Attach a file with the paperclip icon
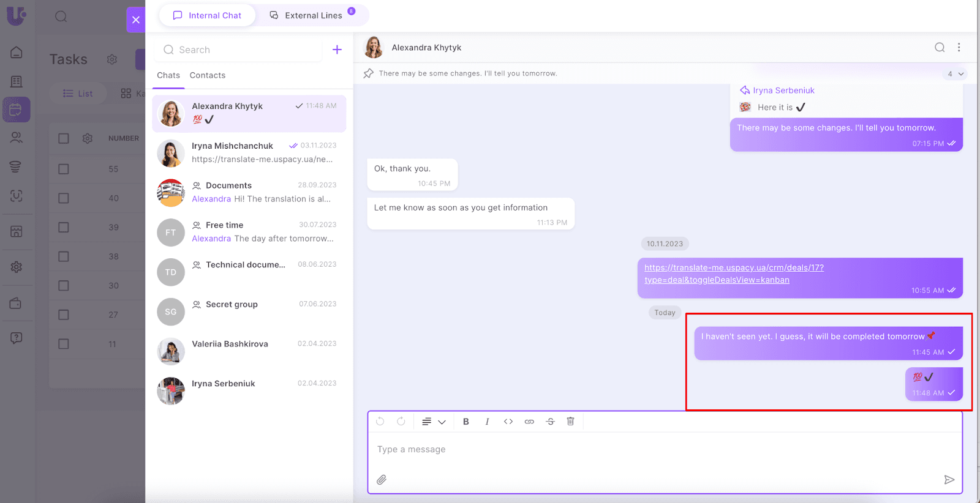 (382, 480)
